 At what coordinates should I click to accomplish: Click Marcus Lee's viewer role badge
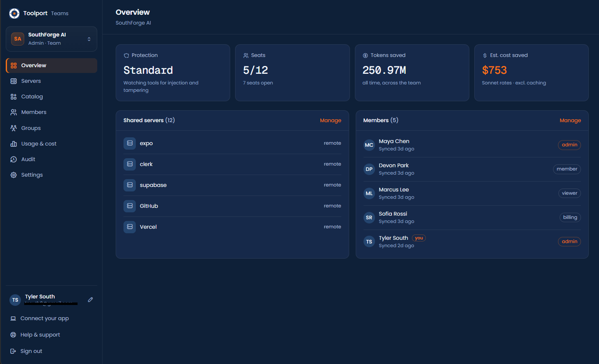point(569,193)
